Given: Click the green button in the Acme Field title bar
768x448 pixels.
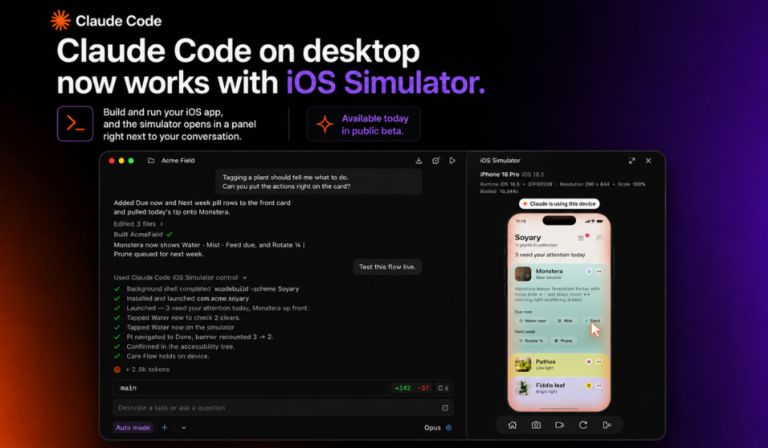Looking at the screenshot, I should [x=131, y=161].
